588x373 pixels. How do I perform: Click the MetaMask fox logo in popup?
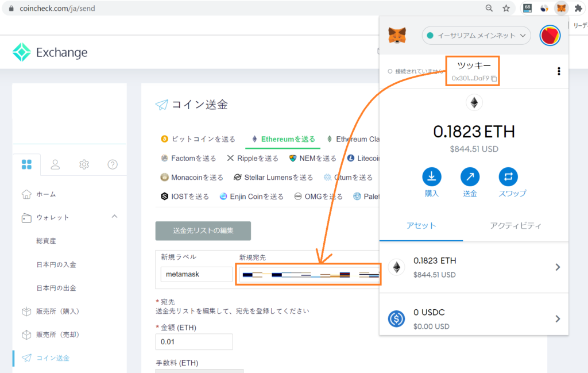point(397,36)
